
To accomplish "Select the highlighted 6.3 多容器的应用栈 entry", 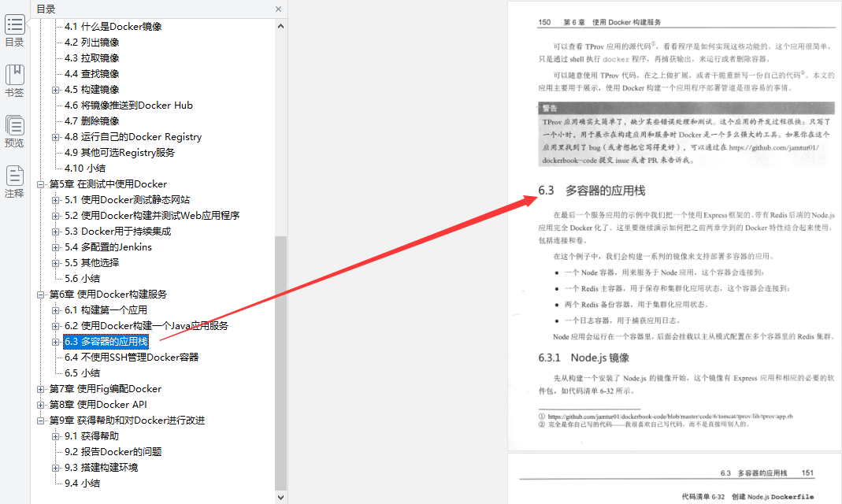I will coord(106,341).
